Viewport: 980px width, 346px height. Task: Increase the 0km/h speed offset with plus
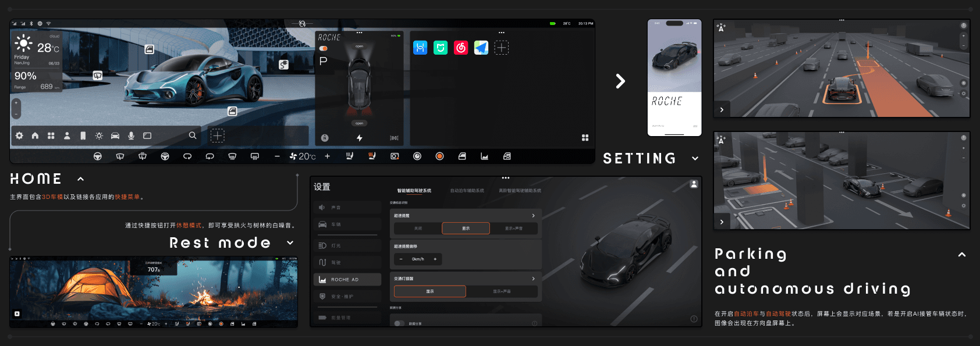(x=435, y=259)
